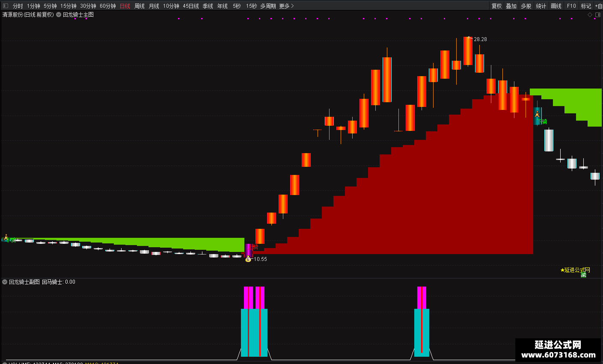Click the 28.28 high price arrow marker
The width and height of the screenshot is (603, 364).
tap(469, 38)
